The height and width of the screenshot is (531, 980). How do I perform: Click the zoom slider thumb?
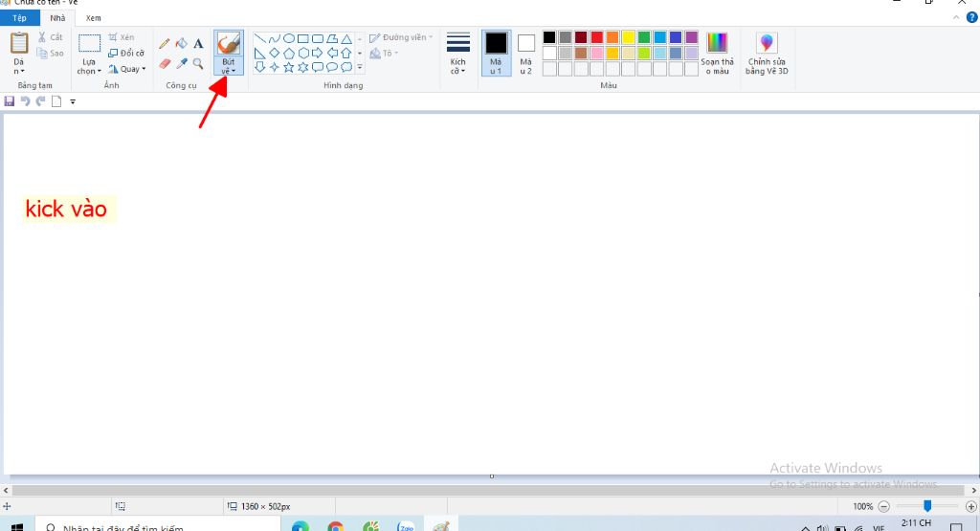tap(927, 506)
